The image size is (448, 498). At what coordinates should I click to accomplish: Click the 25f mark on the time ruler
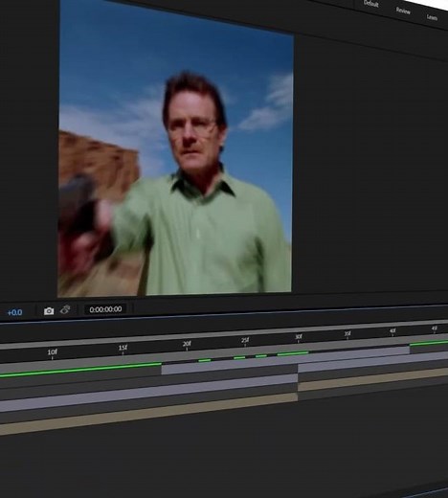245,340
